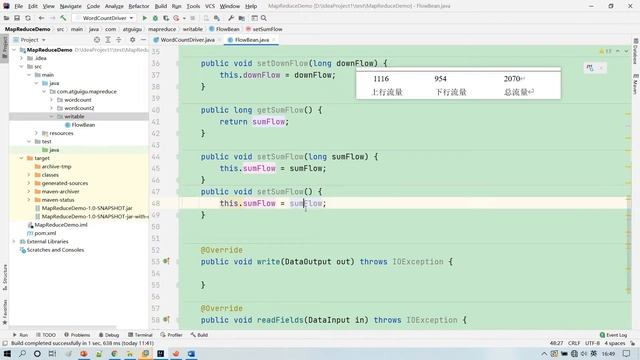Select pom.xml in project tree
640x360 pixels.
tap(45, 233)
